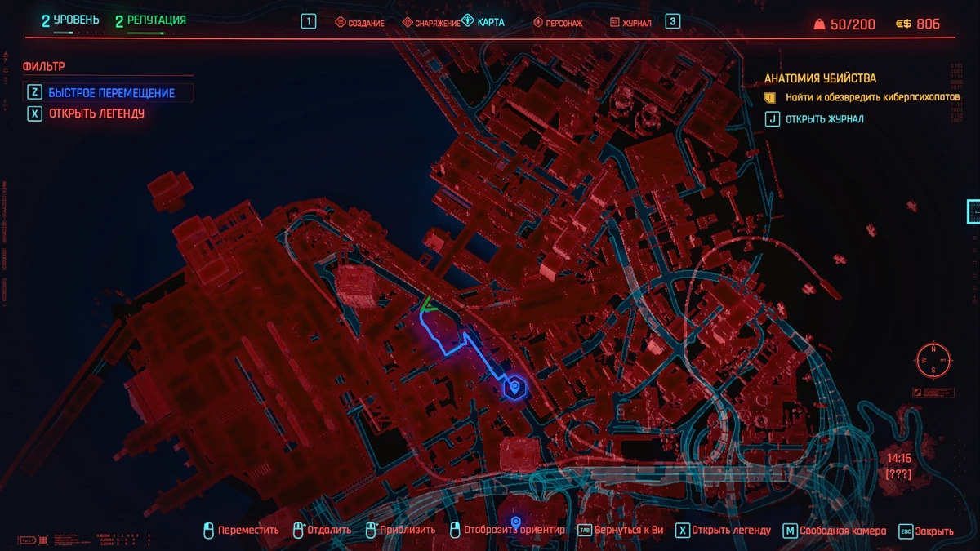This screenshot has width=980, height=551.
Task: Click the Переместить move hint
Action: pyautogui.click(x=248, y=531)
